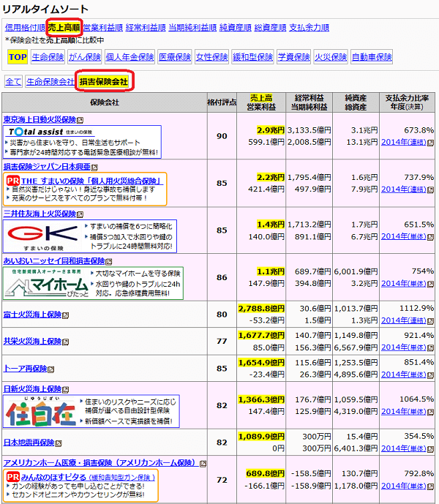Open 日本地震再保険 company link
The width and height of the screenshot is (439, 504).
click(x=29, y=443)
